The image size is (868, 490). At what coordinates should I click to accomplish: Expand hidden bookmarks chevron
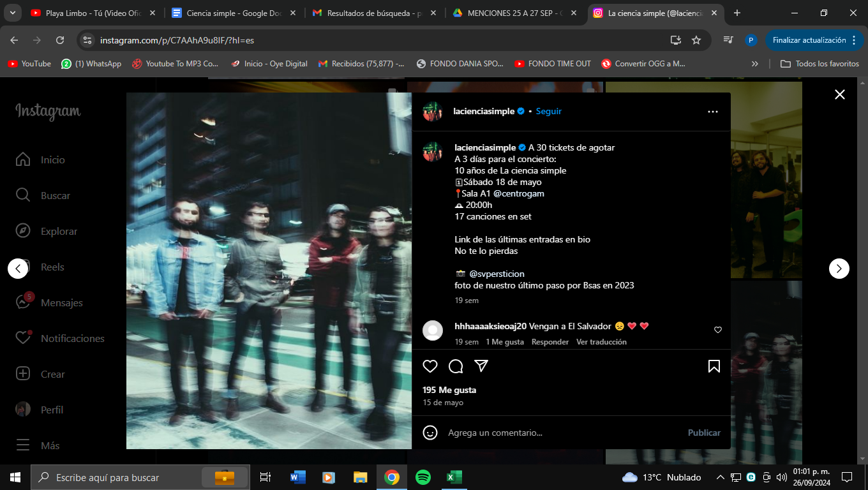755,64
